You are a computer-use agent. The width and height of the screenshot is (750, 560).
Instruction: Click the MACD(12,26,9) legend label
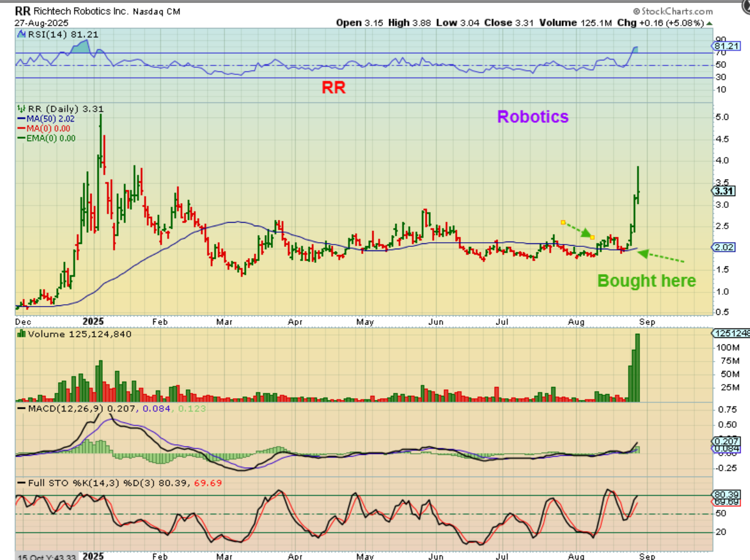[x=66, y=408]
